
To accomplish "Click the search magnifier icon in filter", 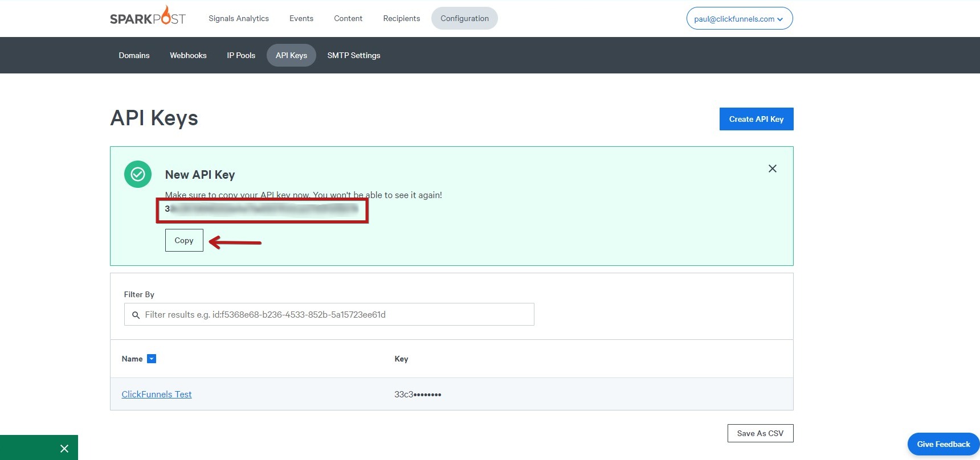I will [x=136, y=315].
